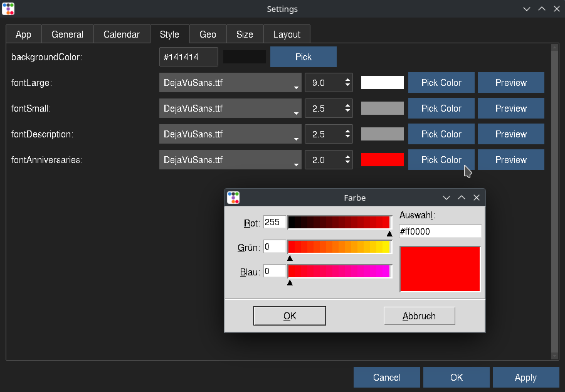This screenshot has width=565, height=392.
Task: Open the fontAnniversaries font dropdown
Action: pyautogui.click(x=230, y=159)
